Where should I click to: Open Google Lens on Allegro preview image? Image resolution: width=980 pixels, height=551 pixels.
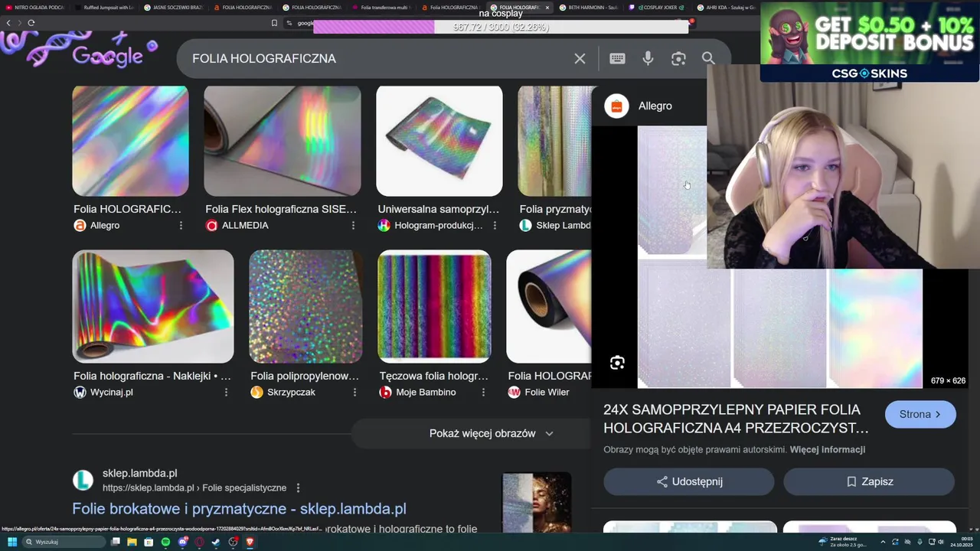point(617,363)
